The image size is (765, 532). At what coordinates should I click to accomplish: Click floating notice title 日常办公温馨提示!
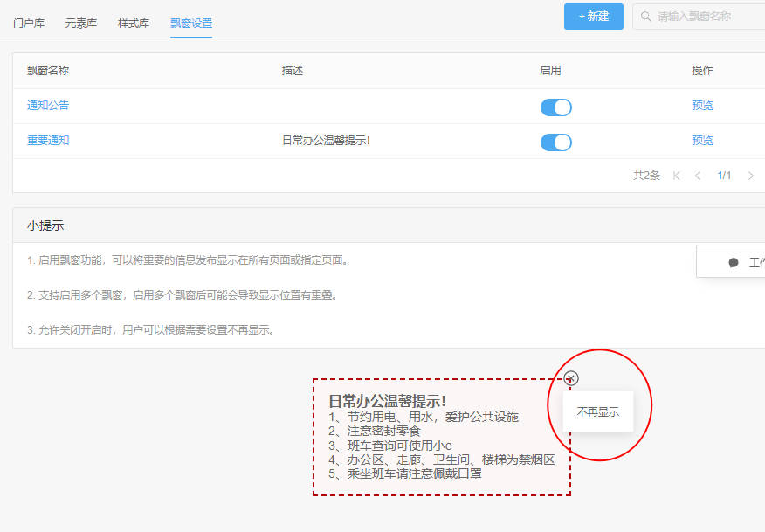click(x=388, y=401)
